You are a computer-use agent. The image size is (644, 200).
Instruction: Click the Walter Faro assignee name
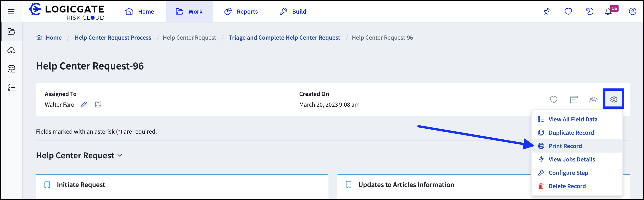tap(60, 104)
